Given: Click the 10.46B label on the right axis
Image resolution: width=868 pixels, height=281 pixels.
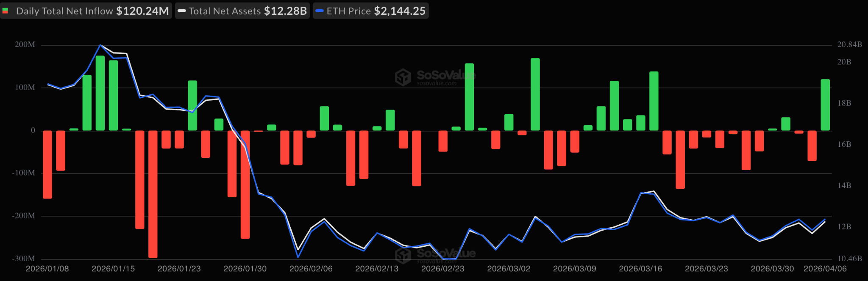Looking at the screenshot, I should coord(849,258).
